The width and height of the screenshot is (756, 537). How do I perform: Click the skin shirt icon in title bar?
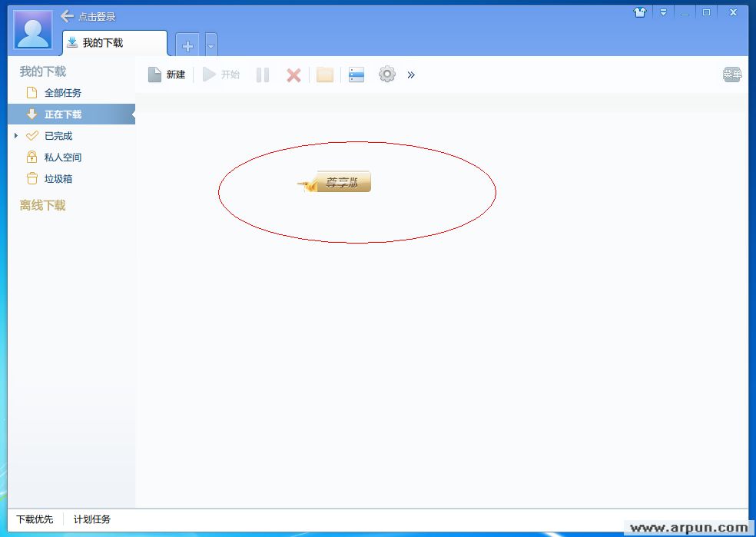coord(639,12)
